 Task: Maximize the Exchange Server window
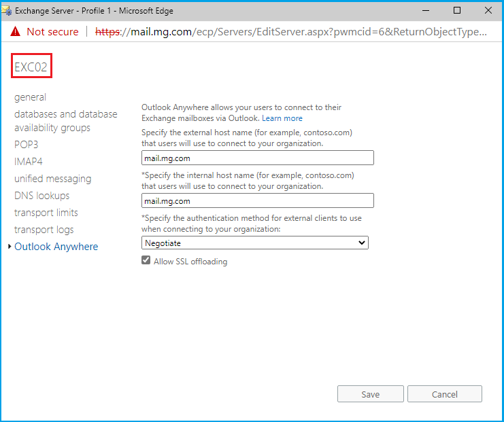pos(457,10)
